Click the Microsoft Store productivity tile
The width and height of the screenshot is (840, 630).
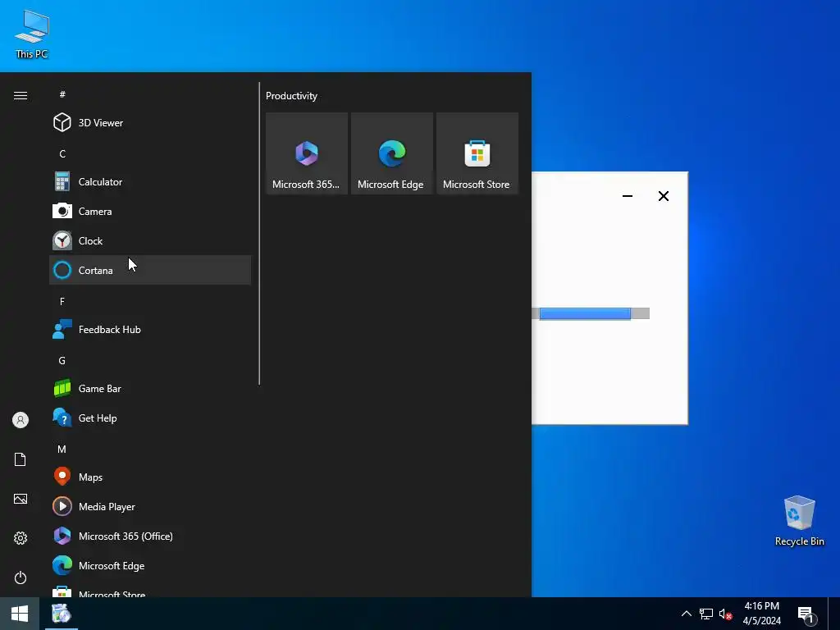[x=477, y=153]
